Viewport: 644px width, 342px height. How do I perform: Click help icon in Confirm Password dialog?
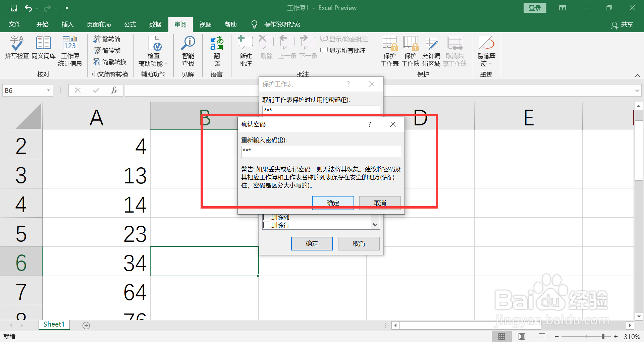coord(369,124)
